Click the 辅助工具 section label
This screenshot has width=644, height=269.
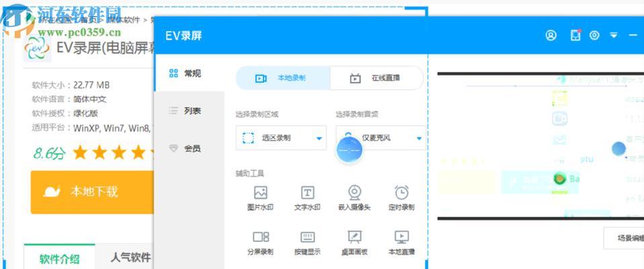pyautogui.click(x=249, y=174)
